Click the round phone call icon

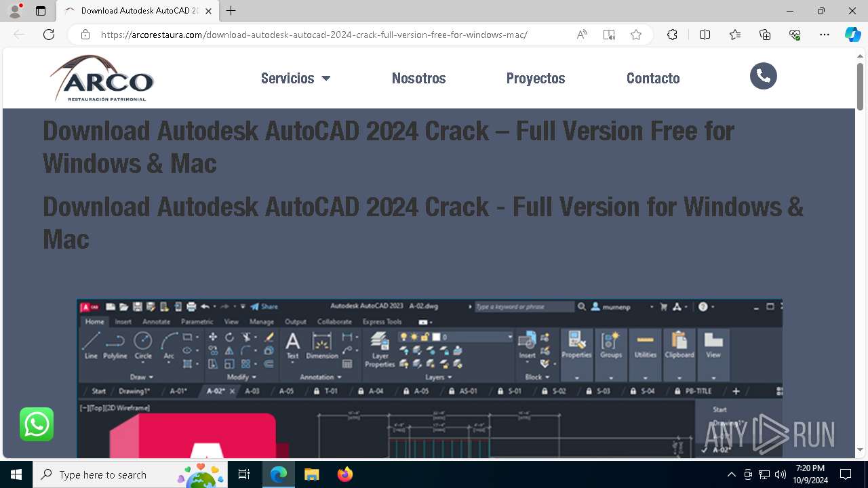[x=764, y=76]
